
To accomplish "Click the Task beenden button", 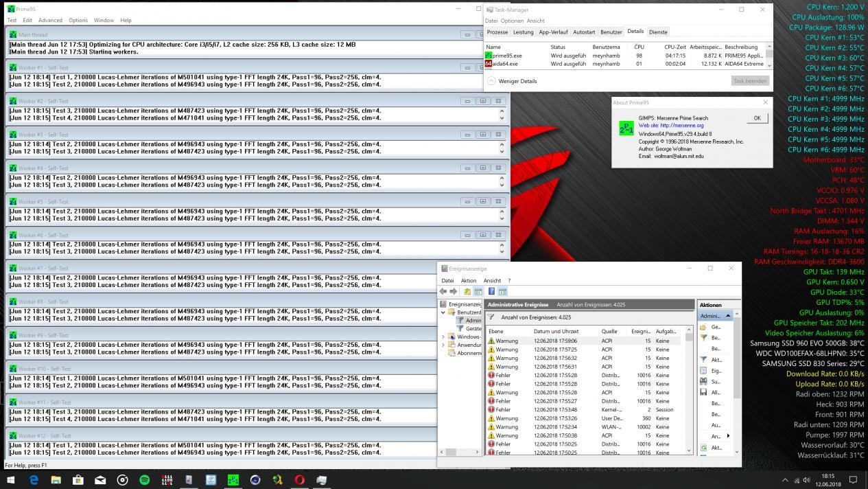I will pos(750,81).
